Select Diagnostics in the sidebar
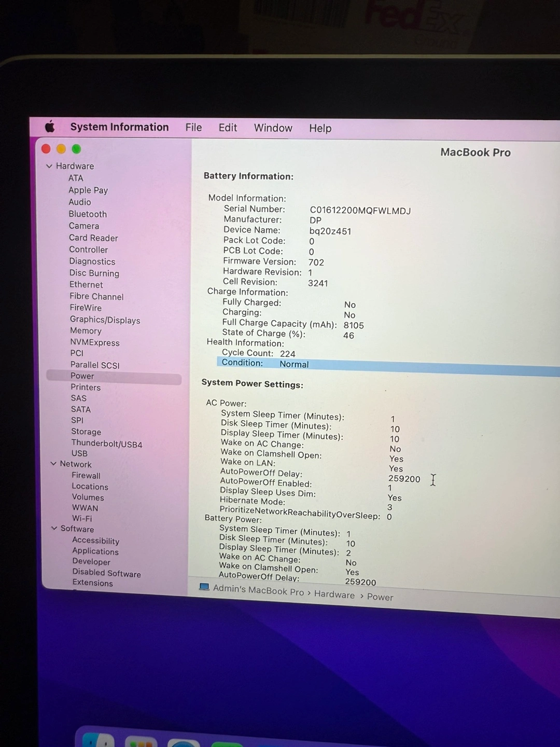Screen dimensions: 560x747 (x=92, y=261)
